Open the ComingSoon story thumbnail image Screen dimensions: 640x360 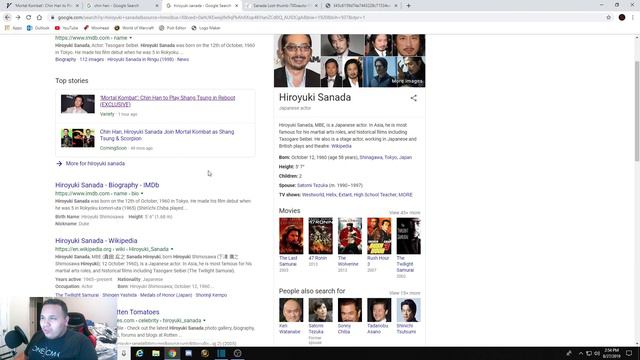[x=78, y=138]
